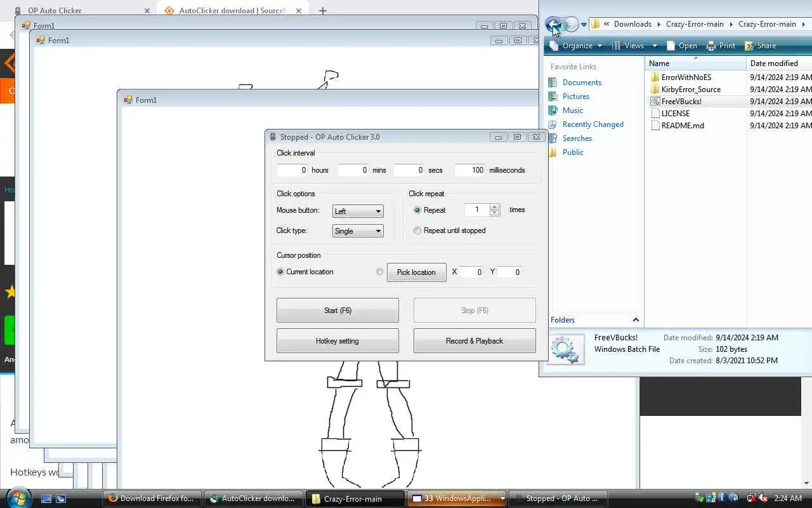Increase repeat times with up arrow
This screenshot has width=812, height=508.
coord(495,207)
